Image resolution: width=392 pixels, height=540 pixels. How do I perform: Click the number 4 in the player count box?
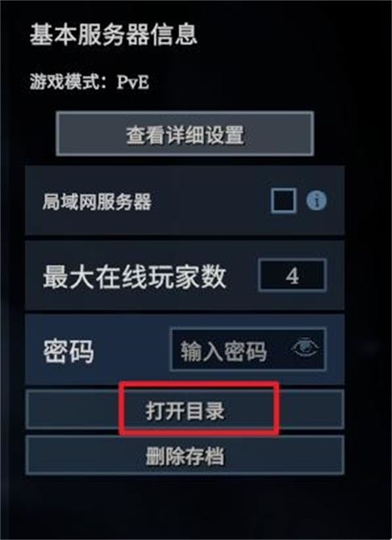(x=292, y=276)
